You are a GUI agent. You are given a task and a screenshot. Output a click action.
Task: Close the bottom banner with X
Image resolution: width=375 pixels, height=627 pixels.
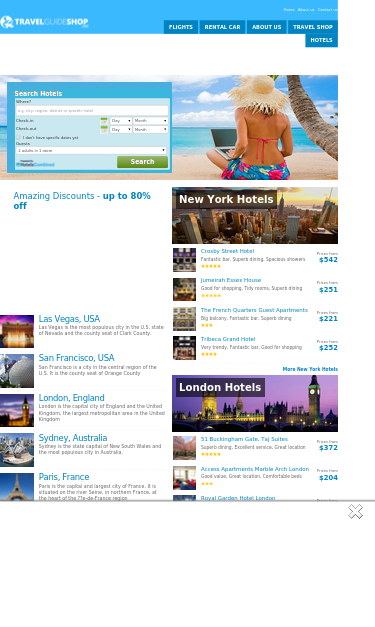pos(355,511)
